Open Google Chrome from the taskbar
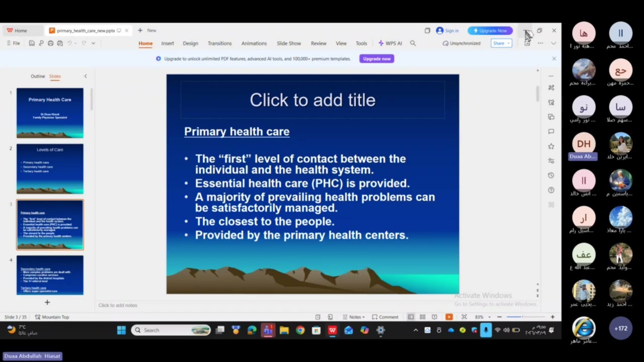The width and height of the screenshot is (644, 362). pos(300,330)
